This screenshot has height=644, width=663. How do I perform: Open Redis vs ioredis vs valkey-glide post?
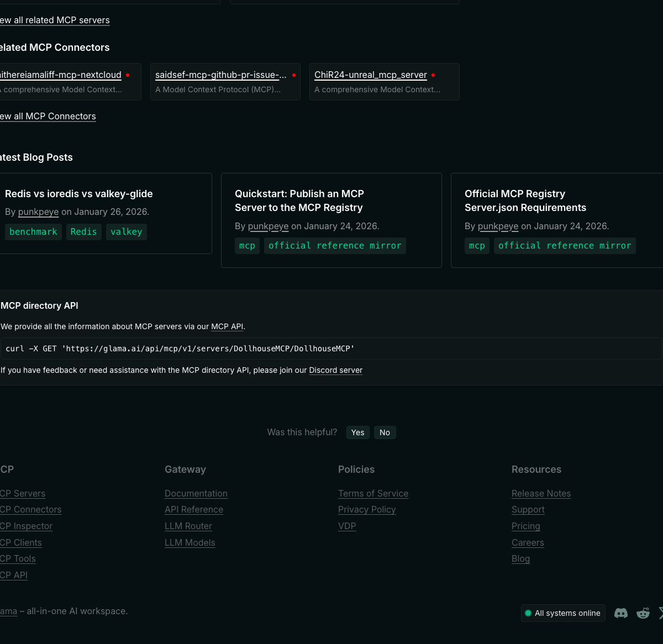tap(78, 194)
